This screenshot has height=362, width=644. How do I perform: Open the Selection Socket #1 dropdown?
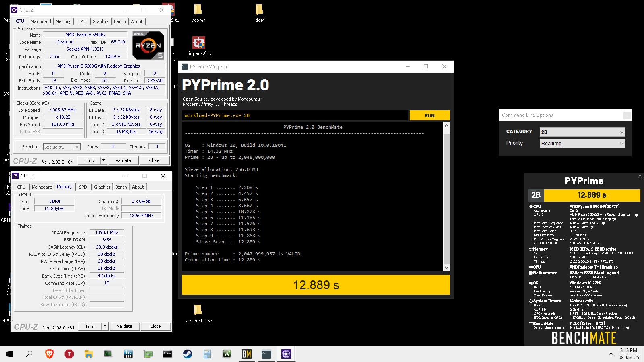coord(62,147)
